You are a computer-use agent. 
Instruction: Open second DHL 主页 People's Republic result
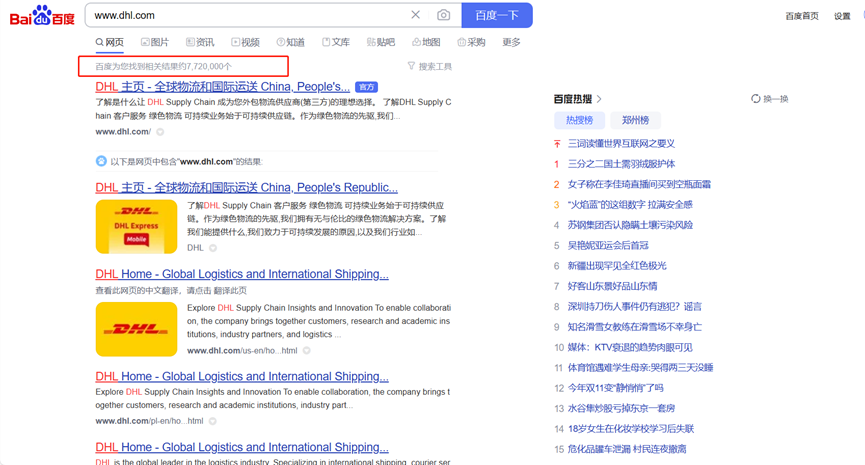click(247, 188)
